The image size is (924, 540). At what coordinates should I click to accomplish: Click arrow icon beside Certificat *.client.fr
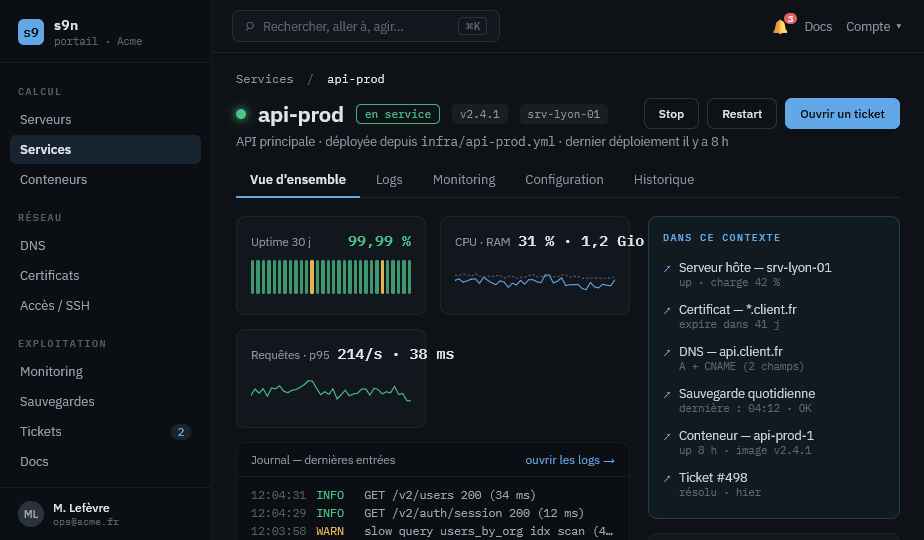click(667, 310)
